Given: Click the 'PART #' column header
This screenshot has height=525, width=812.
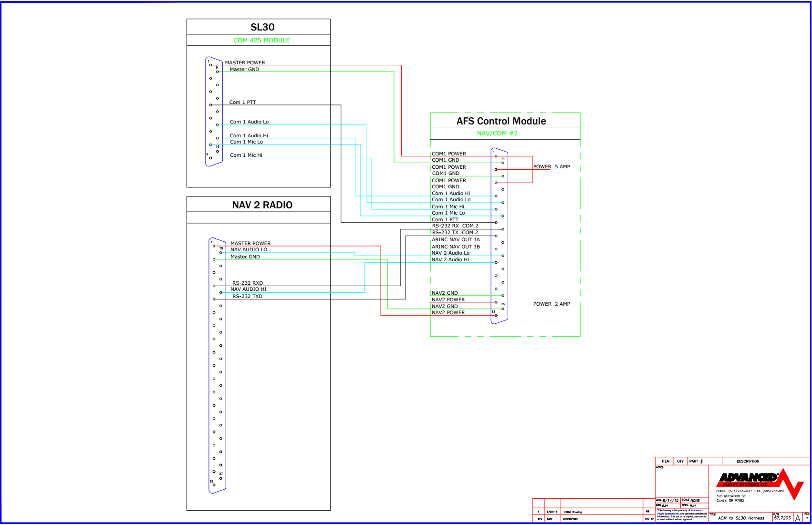Looking at the screenshot, I should click(x=696, y=461).
